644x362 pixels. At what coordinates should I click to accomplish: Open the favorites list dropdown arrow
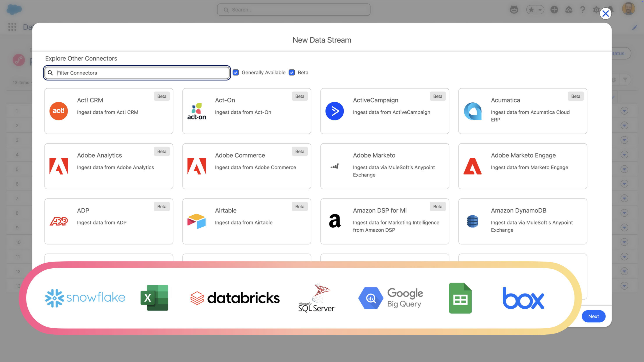coord(540,10)
